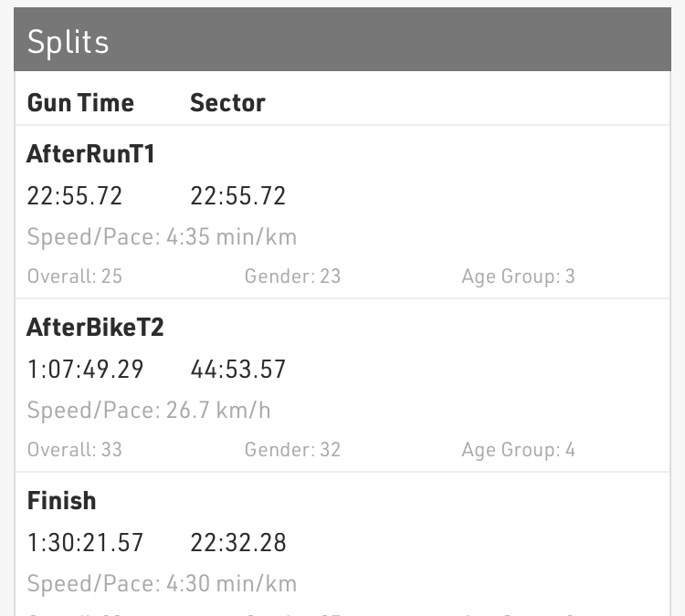Open the AfterRunT1 split title

point(90,154)
